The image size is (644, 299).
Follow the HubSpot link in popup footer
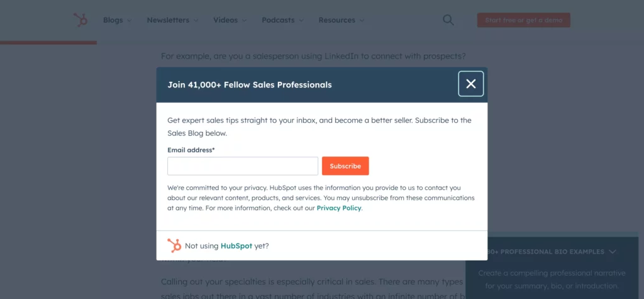coord(236,246)
